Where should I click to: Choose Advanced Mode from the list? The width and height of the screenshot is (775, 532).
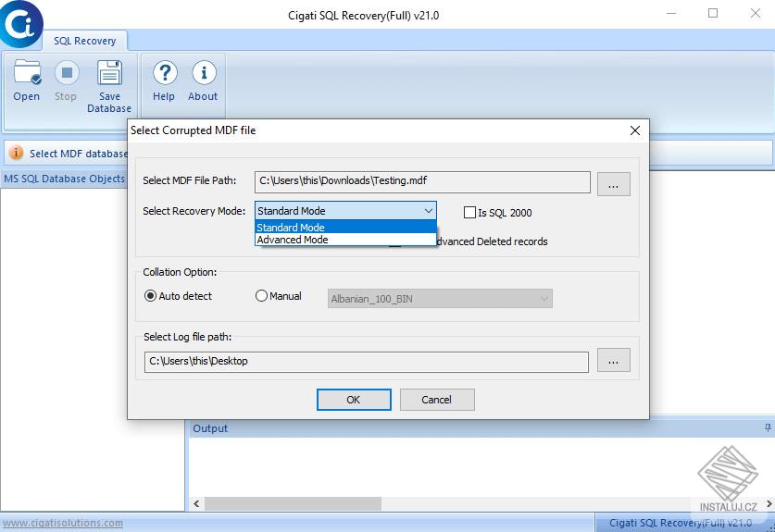tap(345, 240)
